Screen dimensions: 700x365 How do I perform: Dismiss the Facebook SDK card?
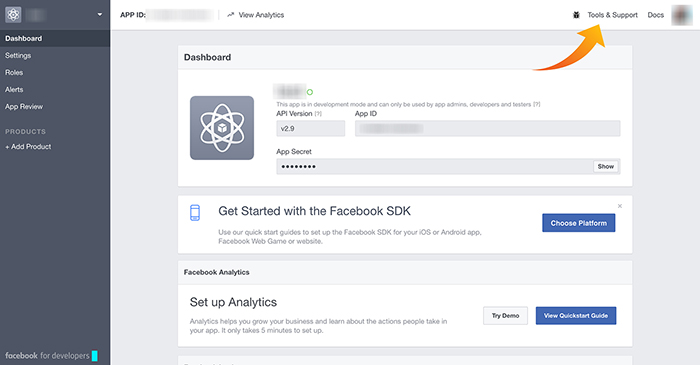pos(620,206)
